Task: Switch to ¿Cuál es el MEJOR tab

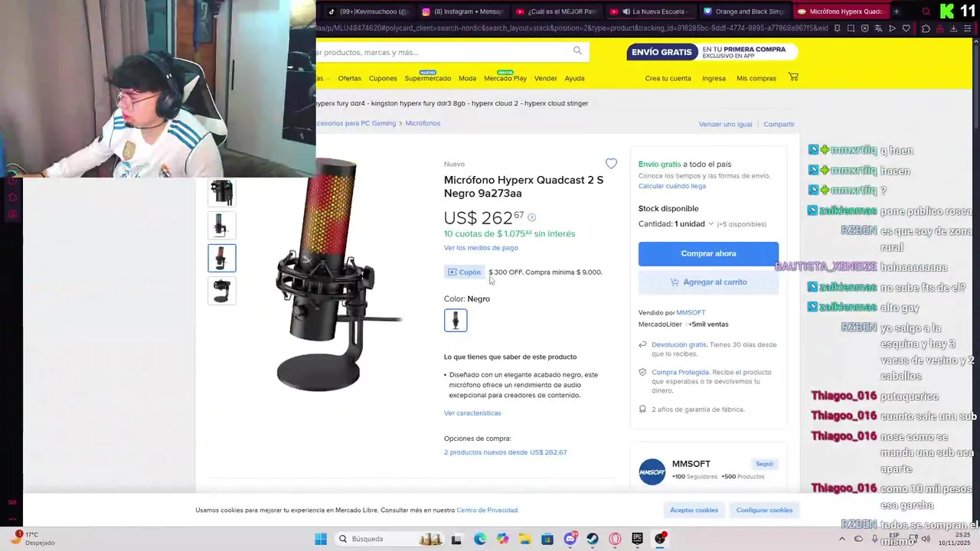Action: (x=557, y=11)
